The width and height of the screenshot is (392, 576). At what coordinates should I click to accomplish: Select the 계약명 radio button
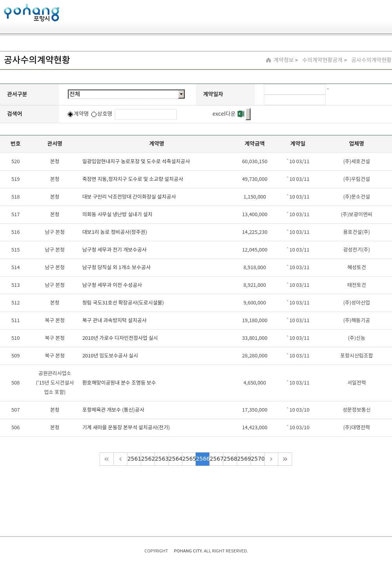click(71, 114)
